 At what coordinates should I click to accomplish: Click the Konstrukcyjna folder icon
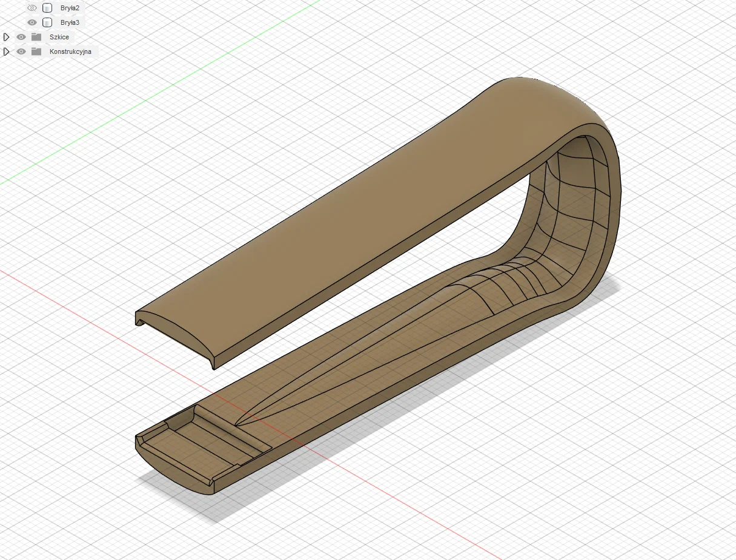pyautogui.click(x=36, y=51)
